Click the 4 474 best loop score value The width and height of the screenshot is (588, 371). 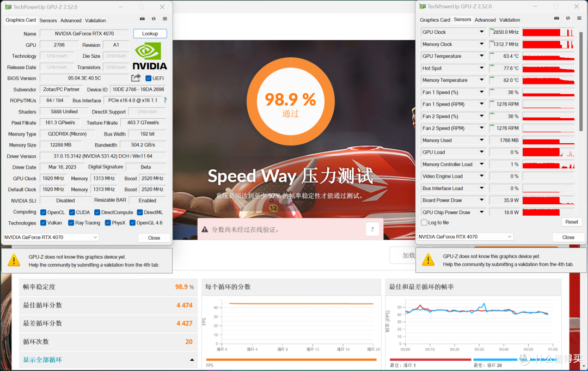pyautogui.click(x=184, y=305)
